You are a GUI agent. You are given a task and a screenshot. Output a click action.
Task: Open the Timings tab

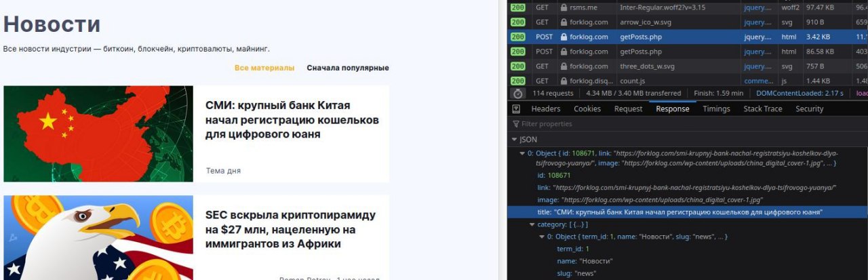[717, 108]
